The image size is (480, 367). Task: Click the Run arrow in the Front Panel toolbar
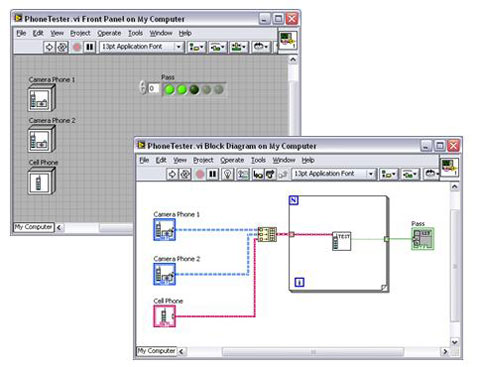[x=49, y=47]
